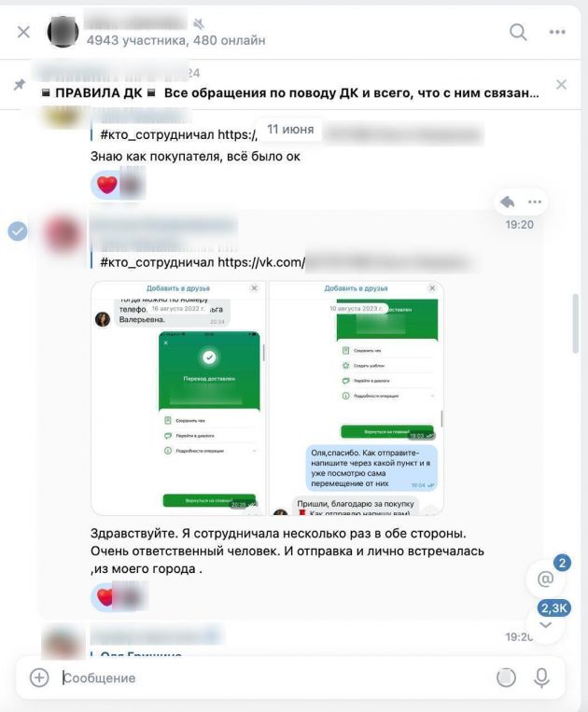Viewport: 588px width, 712px height.
Task: Open message actions three-dot icon
Action: pyautogui.click(x=535, y=202)
